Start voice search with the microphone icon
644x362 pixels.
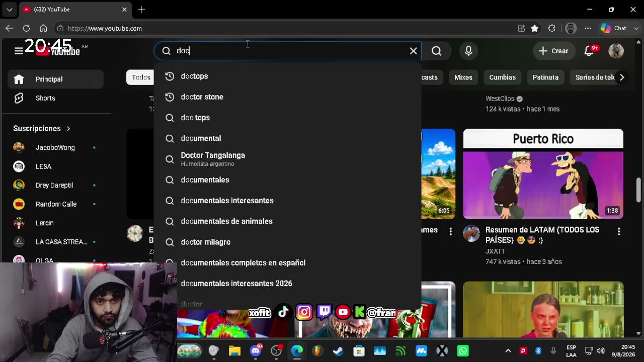(468, 51)
